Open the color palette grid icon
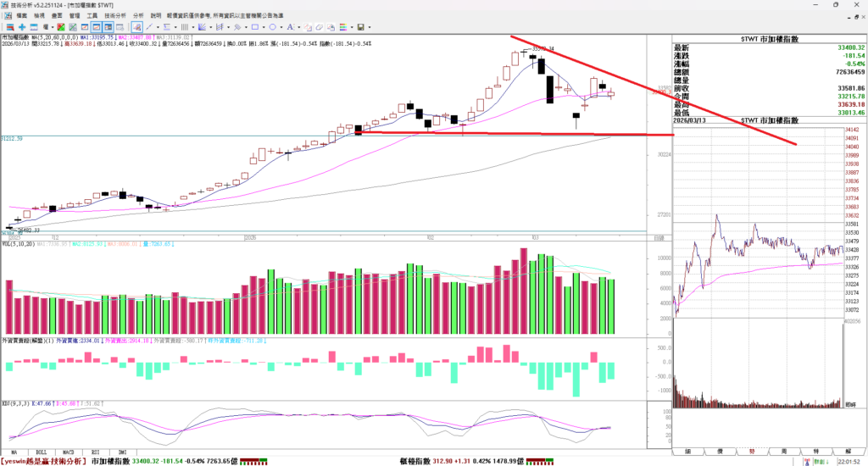868x466 pixels. pyautogui.click(x=343, y=27)
